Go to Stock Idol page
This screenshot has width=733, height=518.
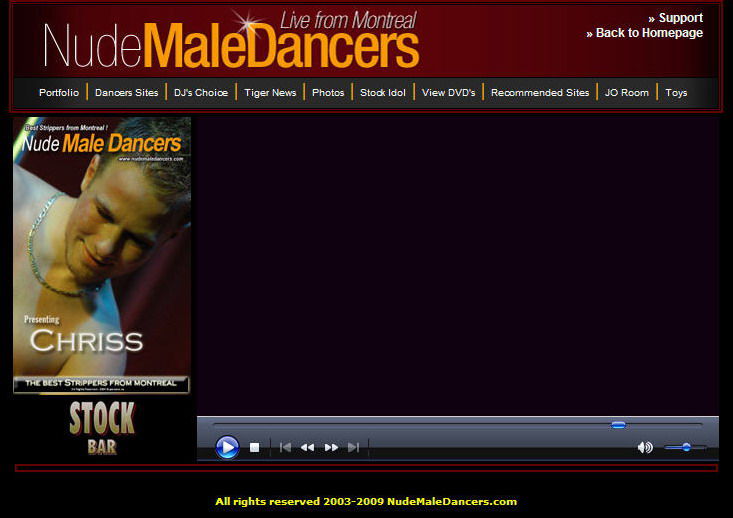click(383, 93)
